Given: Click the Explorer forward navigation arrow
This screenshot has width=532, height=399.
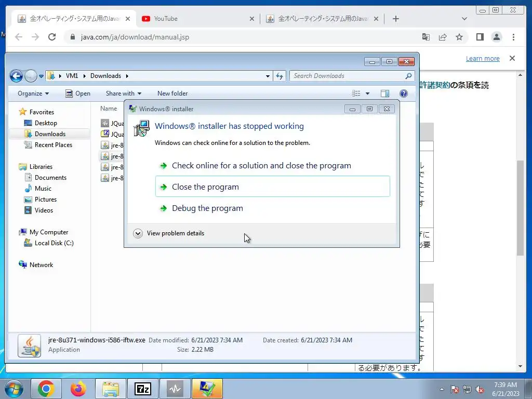Looking at the screenshot, I should pos(31,76).
